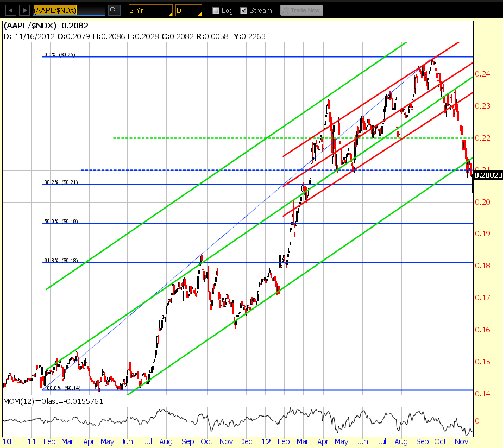Select the year 12 label on the time axis
The image size is (503, 448).
[x=266, y=441]
